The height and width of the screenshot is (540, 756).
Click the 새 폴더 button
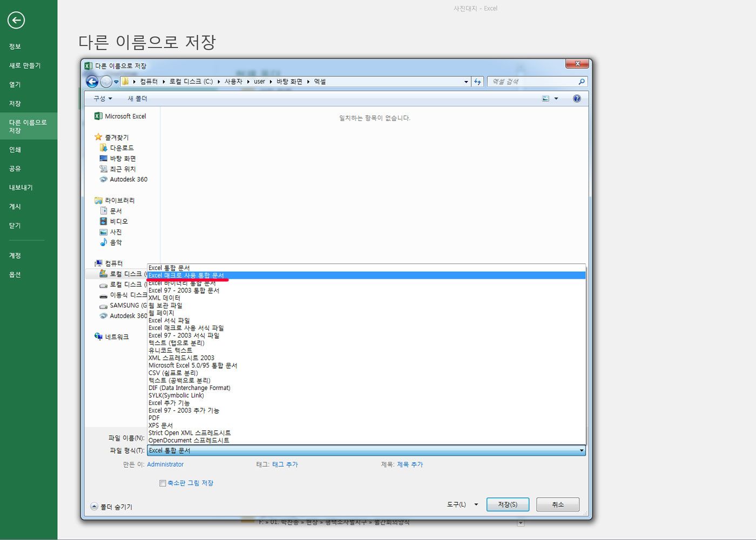pos(137,99)
